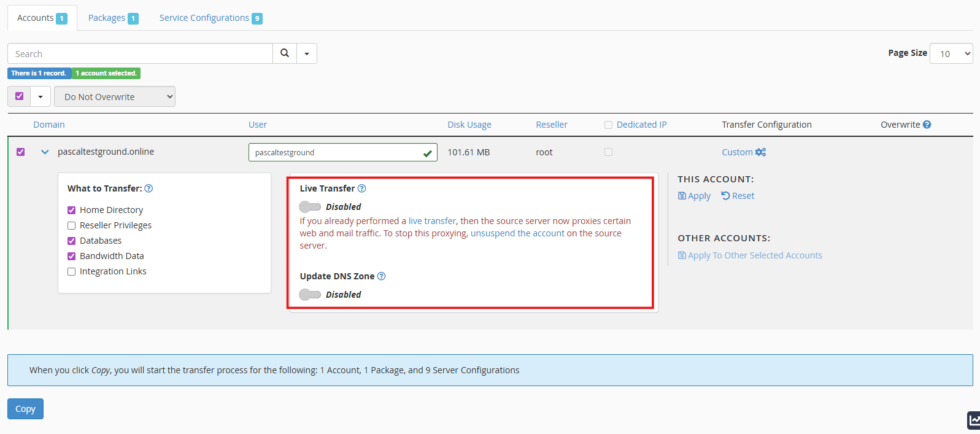980x434 pixels.
Task: Click the Copy button
Action: [x=25, y=409]
